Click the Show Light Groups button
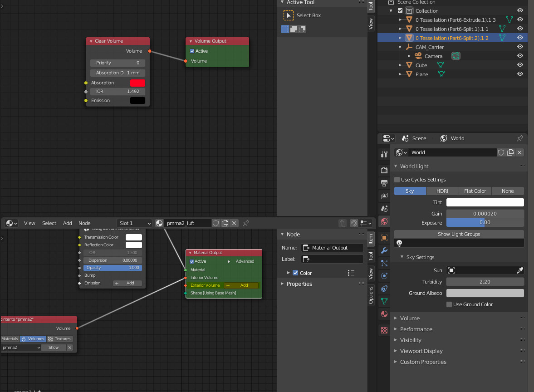Viewport: 534px width, 392px height. (459, 234)
